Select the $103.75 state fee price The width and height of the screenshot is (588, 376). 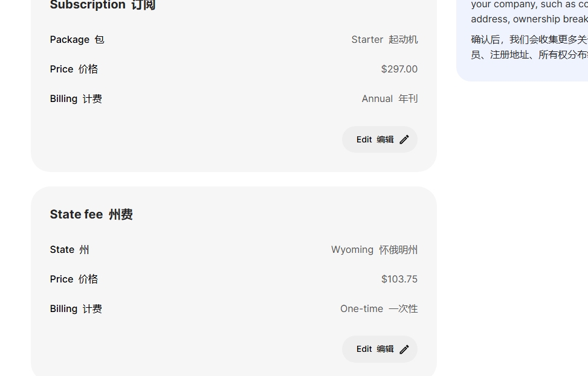click(399, 279)
